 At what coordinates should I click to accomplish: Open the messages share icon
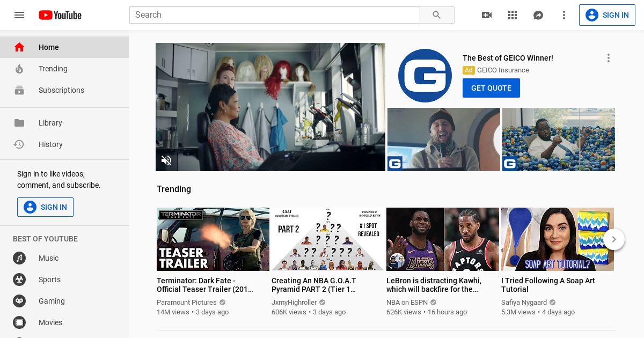[538, 15]
